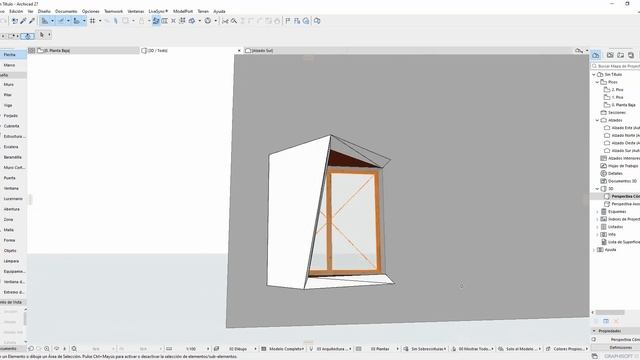Click the Buscar Mapa de Proyecto search field
Image resolution: width=640 pixels, height=360 pixels.
(x=616, y=66)
